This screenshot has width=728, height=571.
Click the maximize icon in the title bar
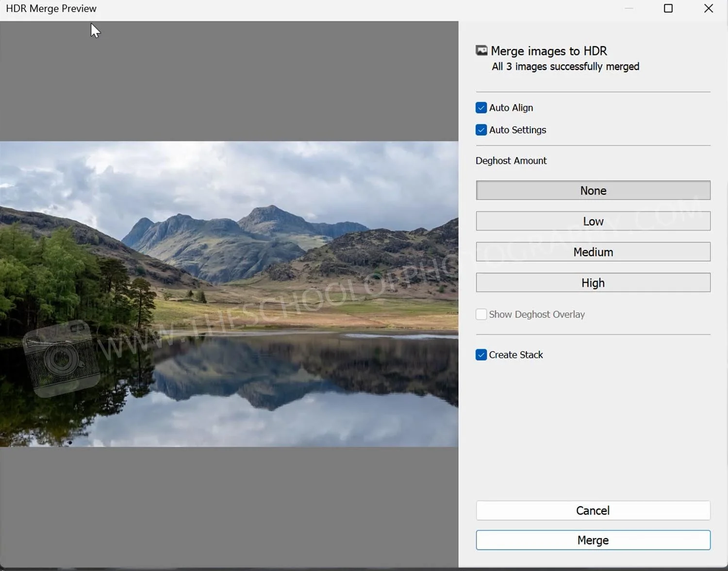(668, 8)
